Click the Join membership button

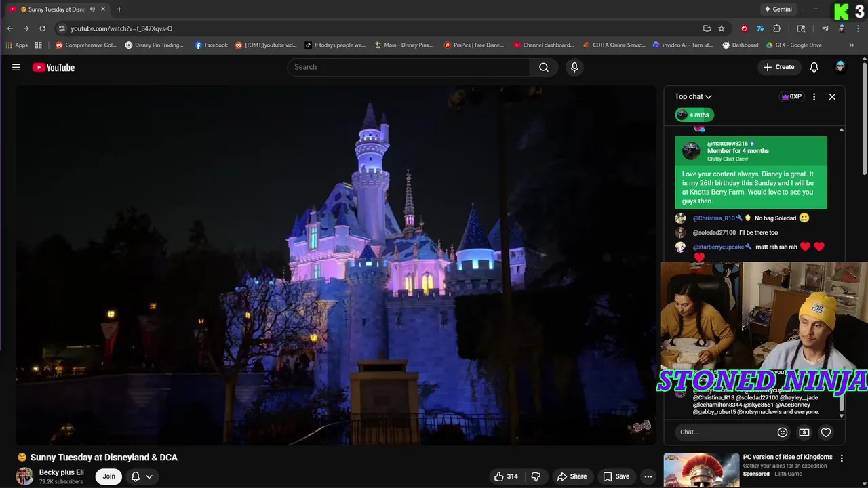coord(108,476)
